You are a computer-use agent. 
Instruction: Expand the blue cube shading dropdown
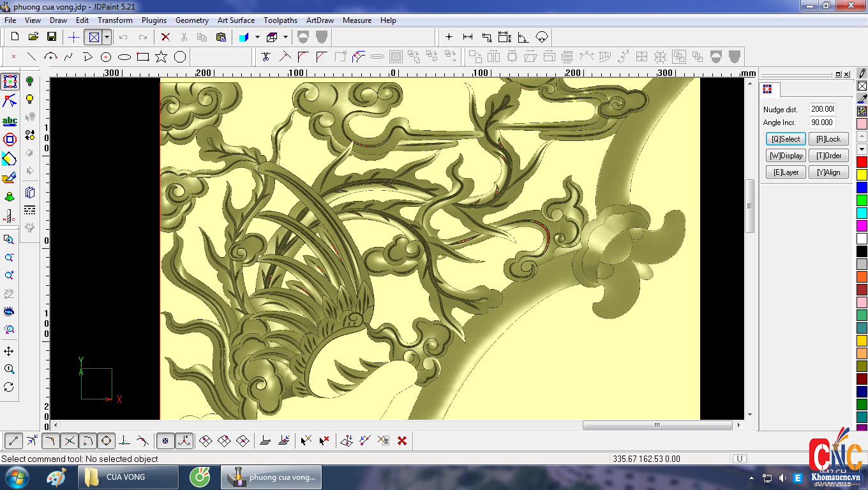(257, 37)
